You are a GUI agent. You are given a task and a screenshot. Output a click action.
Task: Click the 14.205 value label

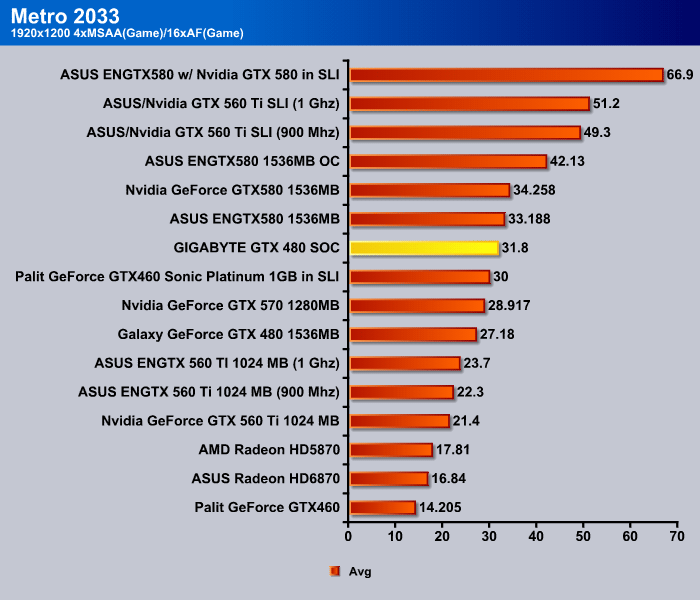[440, 508]
